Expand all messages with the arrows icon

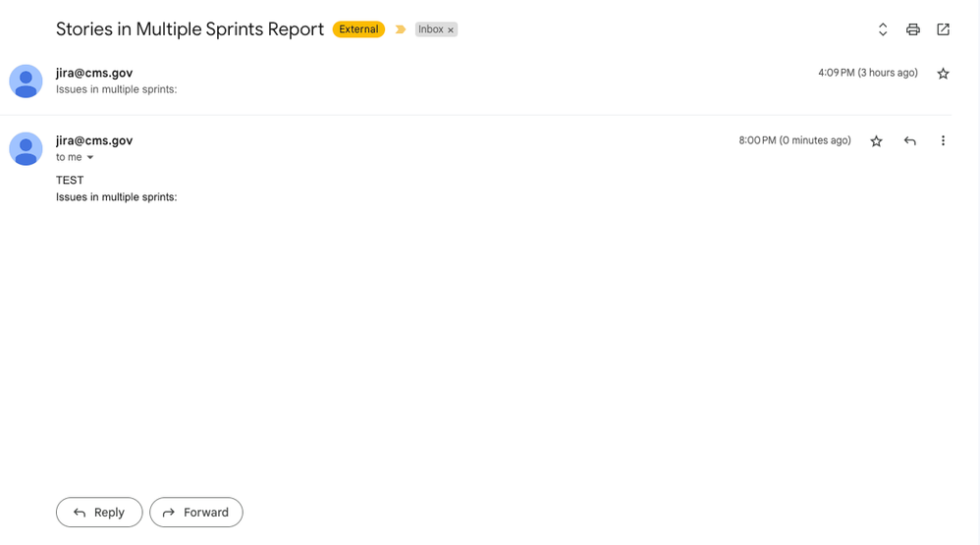[x=883, y=29]
